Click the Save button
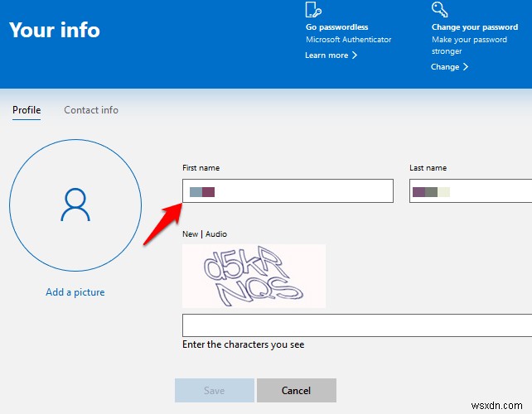This screenshot has height=414, width=532. [215, 391]
